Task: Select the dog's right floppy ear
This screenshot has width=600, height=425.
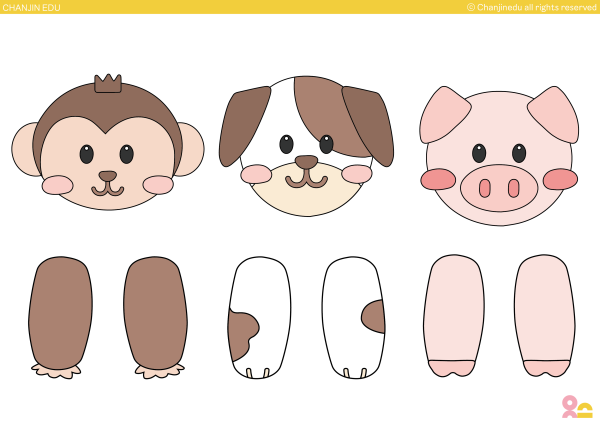Action: pos(370,123)
